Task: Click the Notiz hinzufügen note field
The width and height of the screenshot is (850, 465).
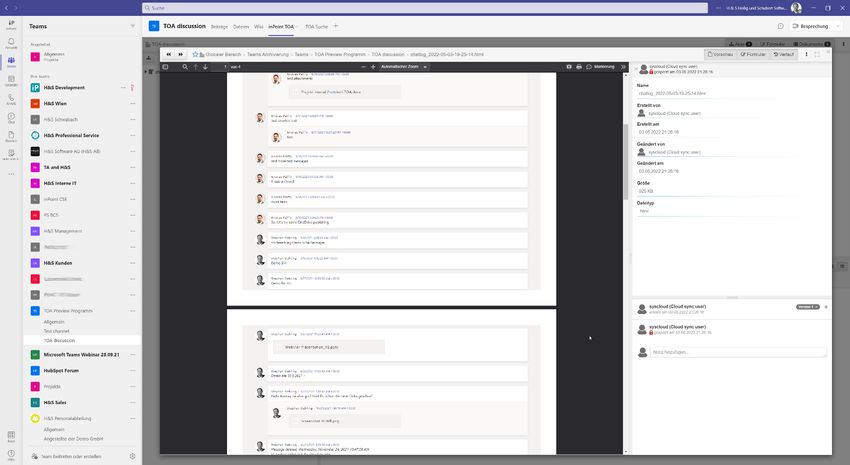Action: [x=739, y=352]
